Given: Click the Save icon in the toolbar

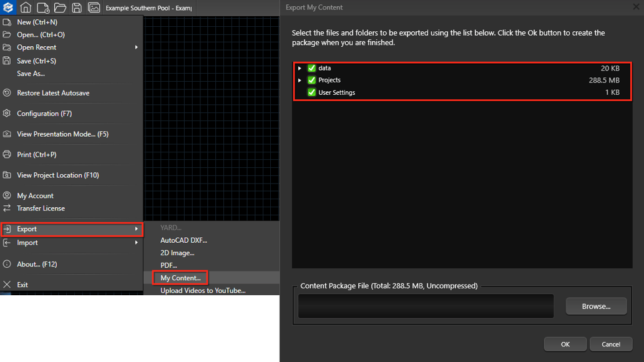Looking at the screenshot, I should [77, 7].
